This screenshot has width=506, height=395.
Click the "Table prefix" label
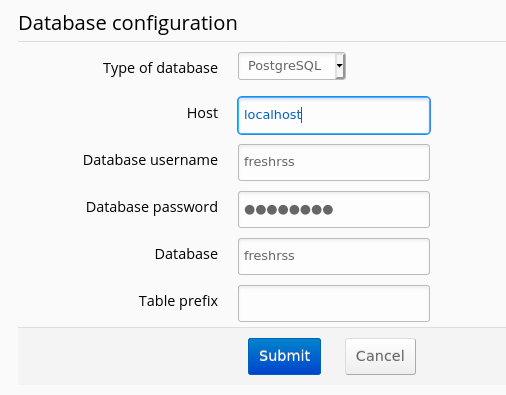178,301
